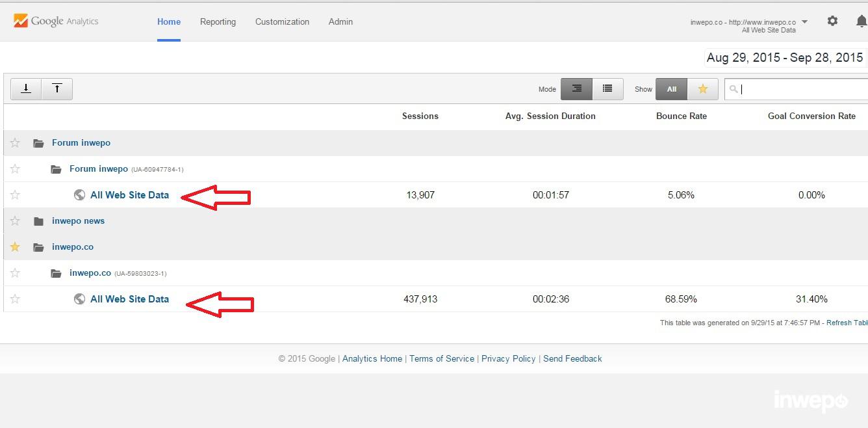Click the Google Analytics logo

(56, 21)
